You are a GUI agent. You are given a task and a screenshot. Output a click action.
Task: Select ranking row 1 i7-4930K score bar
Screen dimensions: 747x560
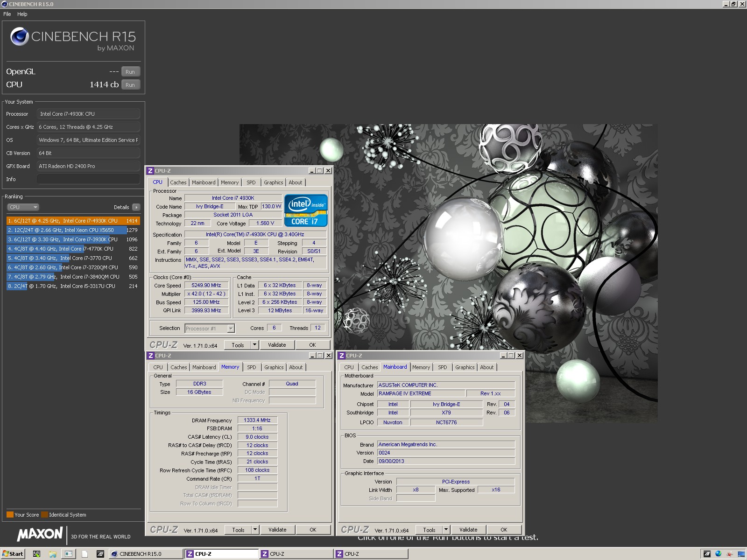tap(73, 221)
